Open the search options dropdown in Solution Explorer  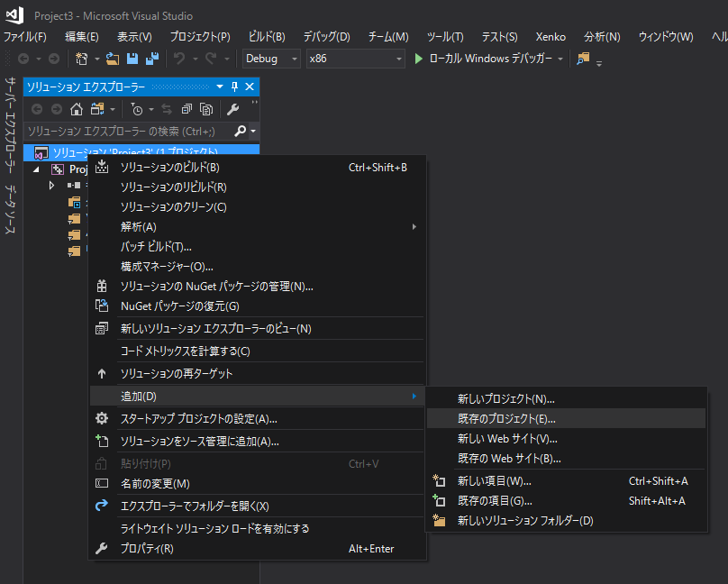pos(253,132)
